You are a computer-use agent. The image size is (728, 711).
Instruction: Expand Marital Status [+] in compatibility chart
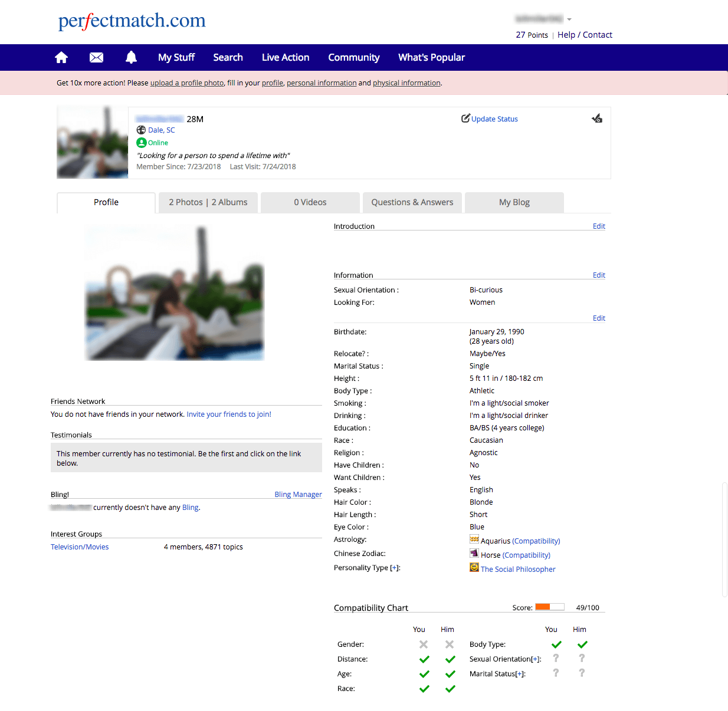tap(520, 674)
